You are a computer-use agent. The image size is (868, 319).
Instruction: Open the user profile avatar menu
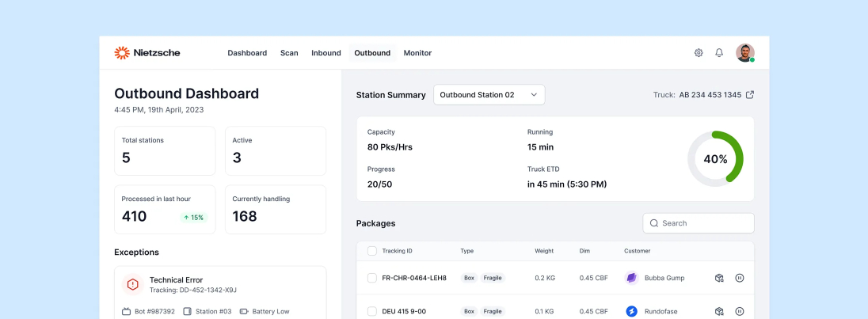[744, 53]
